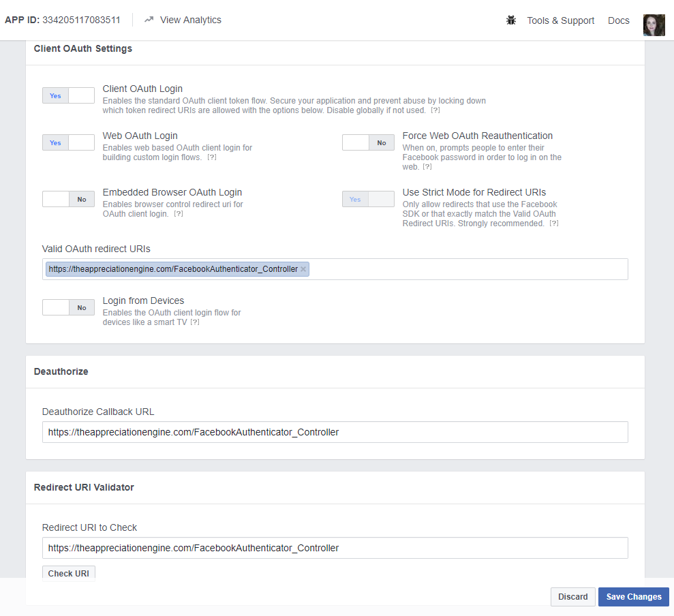Toggle Login from Devices switch
Viewport: 674px width, 616px height.
click(x=68, y=307)
